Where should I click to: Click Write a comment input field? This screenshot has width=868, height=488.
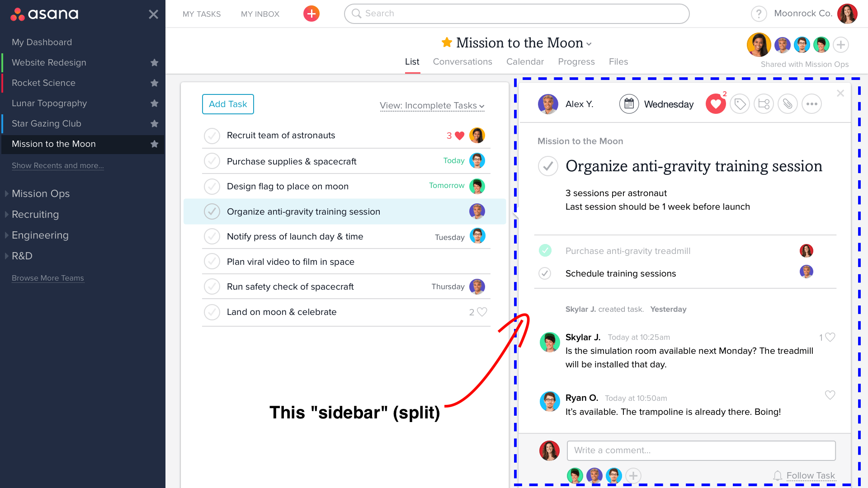coord(700,450)
